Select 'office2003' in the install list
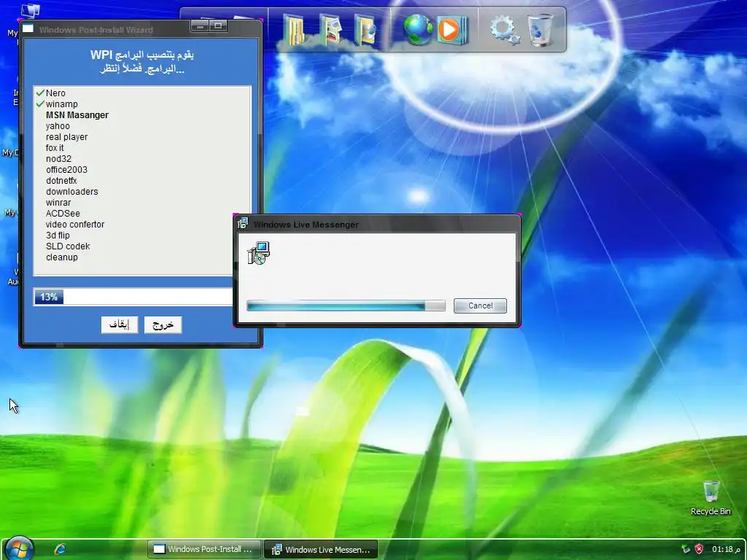 (x=66, y=169)
